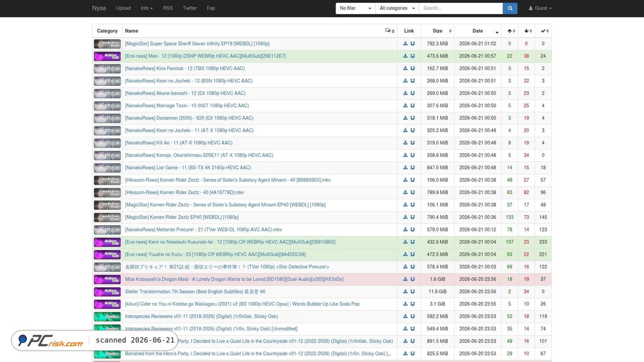Click date 2026-06-21 01:02
Viewport: 644px width, 362px height.
click(478, 43)
